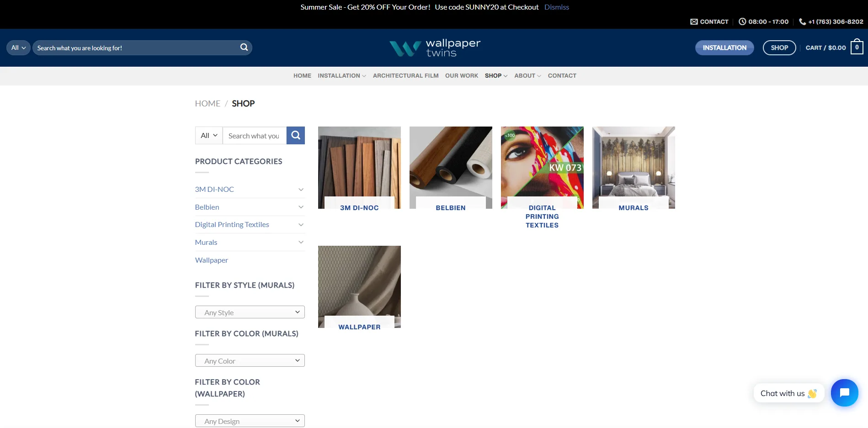Screen dimensions: 868x428
Task: Open the chat bubble widget
Action: pos(844,393)
